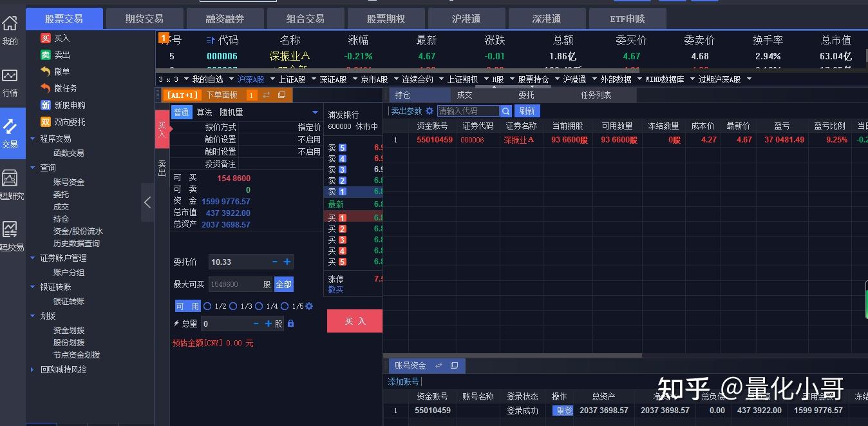This screenshot has width=868, height=426.
Task: Click the magnifier search icon beside code input
Action: coord(505,111)
